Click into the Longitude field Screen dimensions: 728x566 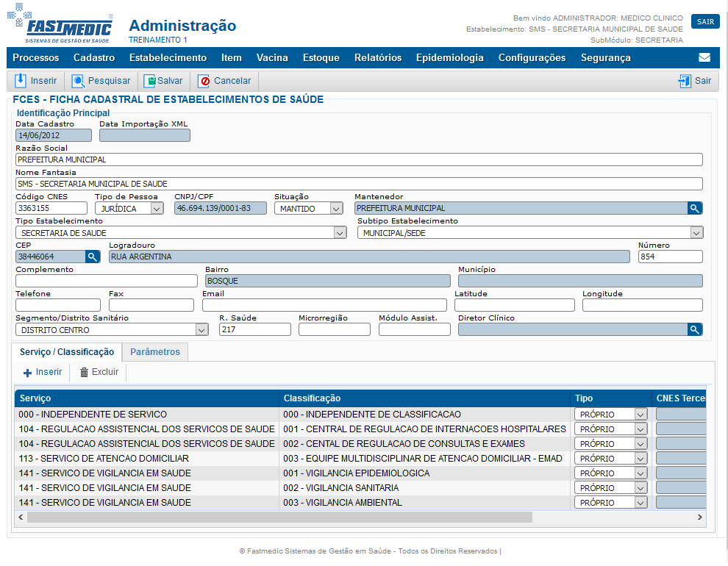coord(643,305)
